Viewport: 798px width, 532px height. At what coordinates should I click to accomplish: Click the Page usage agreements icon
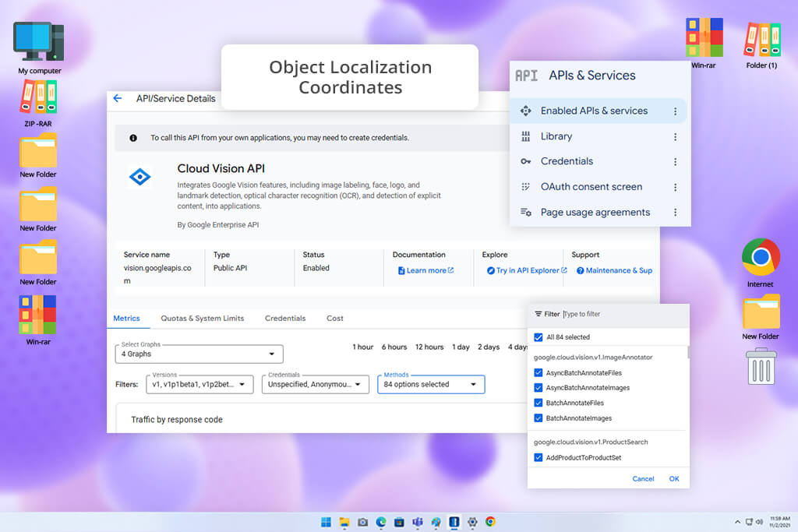pyautogui.click(x=526, y=212)
